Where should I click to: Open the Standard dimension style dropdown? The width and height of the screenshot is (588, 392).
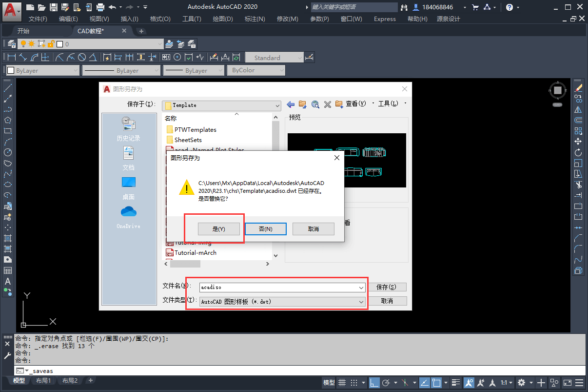click(299, 58)
